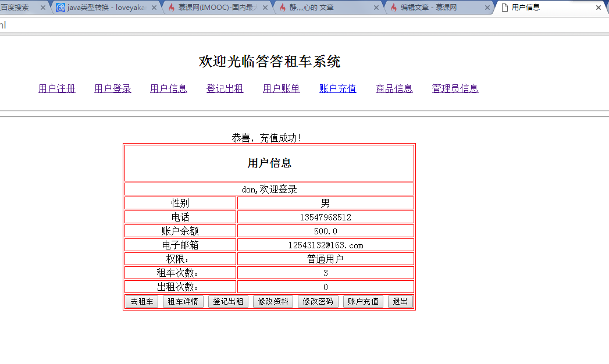Click the 出租次数： label cell
609x364 pixels.
(x=180, y=287)
